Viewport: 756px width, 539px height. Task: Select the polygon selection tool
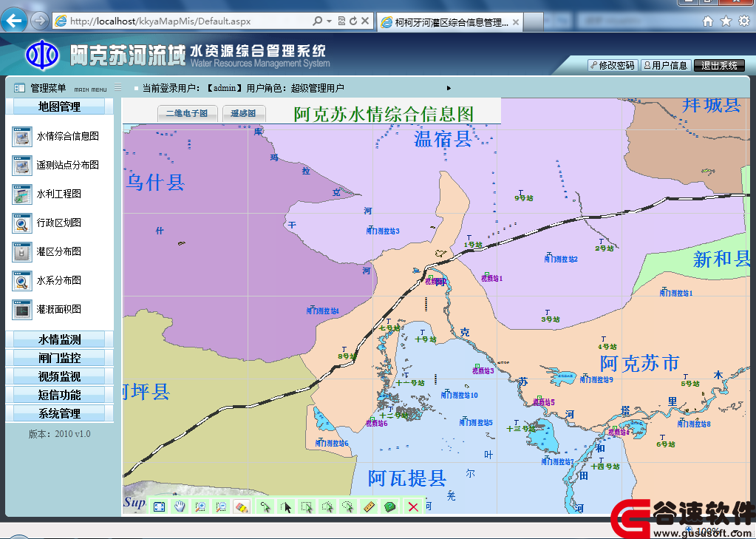327,506
